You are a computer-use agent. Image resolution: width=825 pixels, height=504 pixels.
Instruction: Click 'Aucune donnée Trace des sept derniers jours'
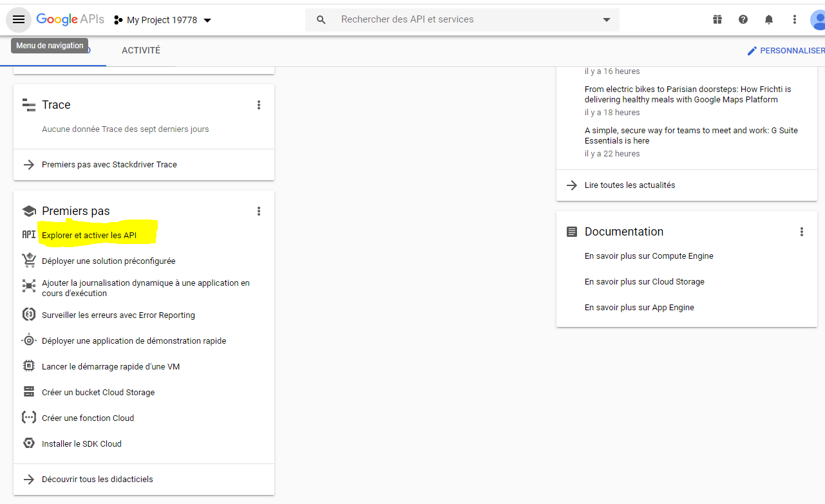125,129
